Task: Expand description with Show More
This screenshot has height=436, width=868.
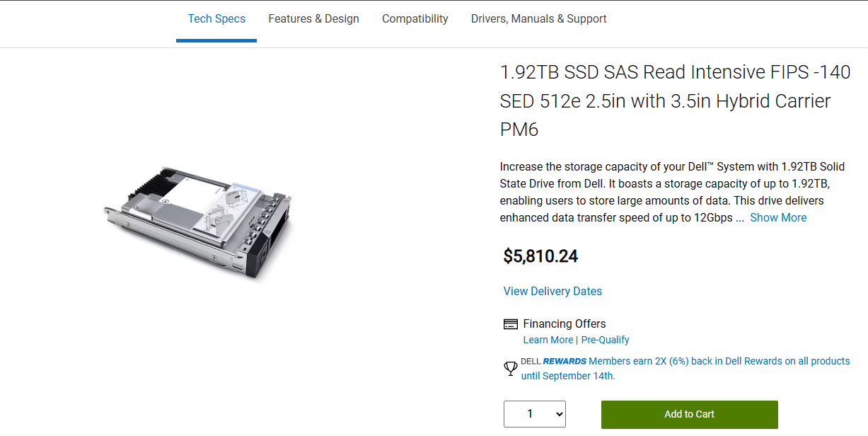Action: click(778, 217)
